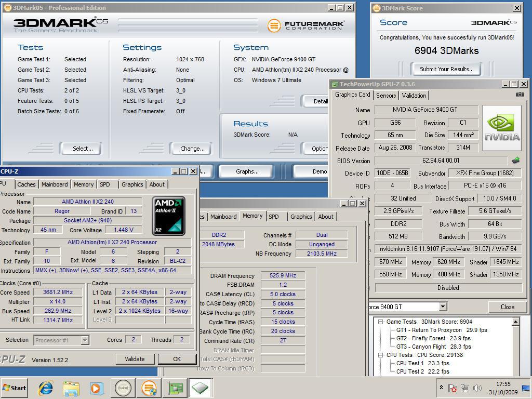This screenshot has height=399, width=532.
Task: Switch to GPU-Z graphics card taskbar icon
Action: pos(175,388)
